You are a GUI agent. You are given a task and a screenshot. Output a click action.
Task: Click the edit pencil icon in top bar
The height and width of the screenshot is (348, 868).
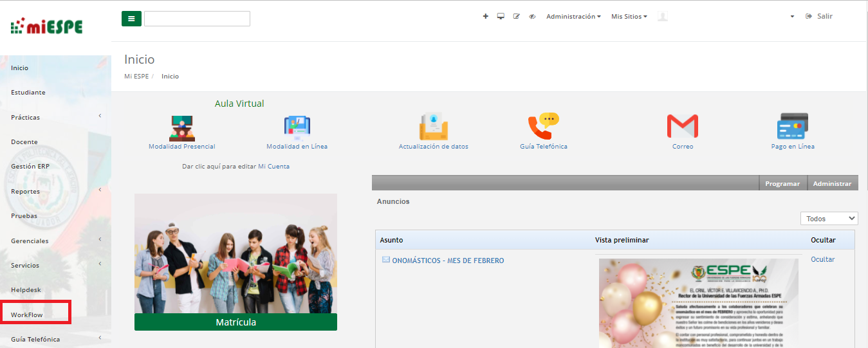coord(516,17)
